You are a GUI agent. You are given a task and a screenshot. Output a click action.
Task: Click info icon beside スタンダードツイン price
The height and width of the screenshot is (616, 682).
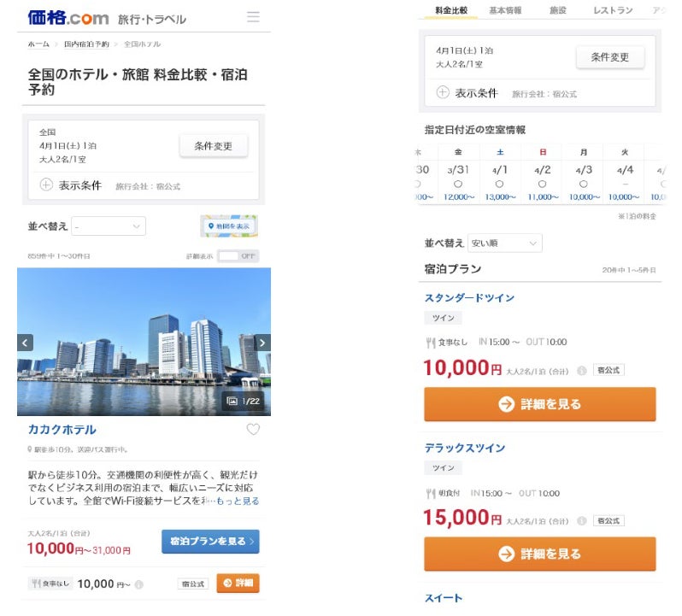tap(581, 371)
